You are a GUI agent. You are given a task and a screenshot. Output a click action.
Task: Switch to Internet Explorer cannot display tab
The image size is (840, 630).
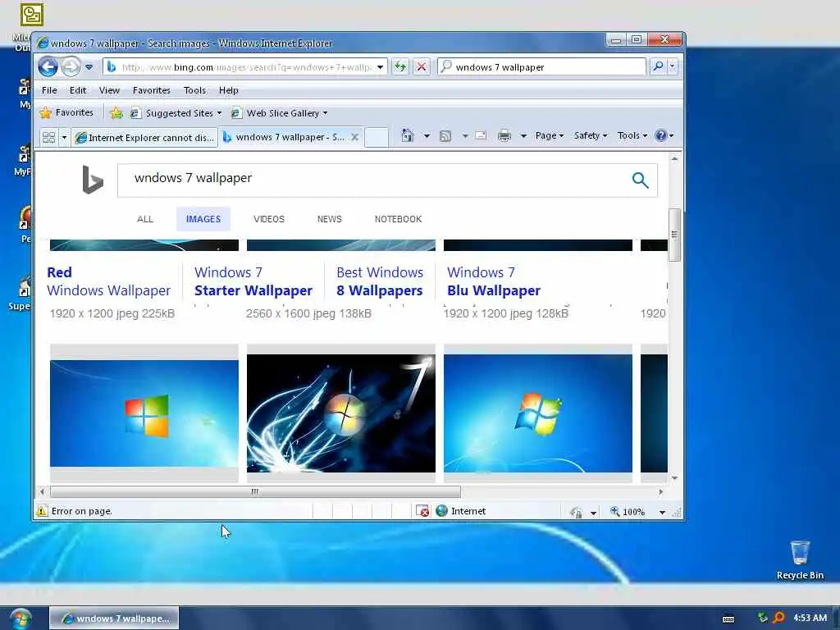pyautogui.click(x=145, y=138)
